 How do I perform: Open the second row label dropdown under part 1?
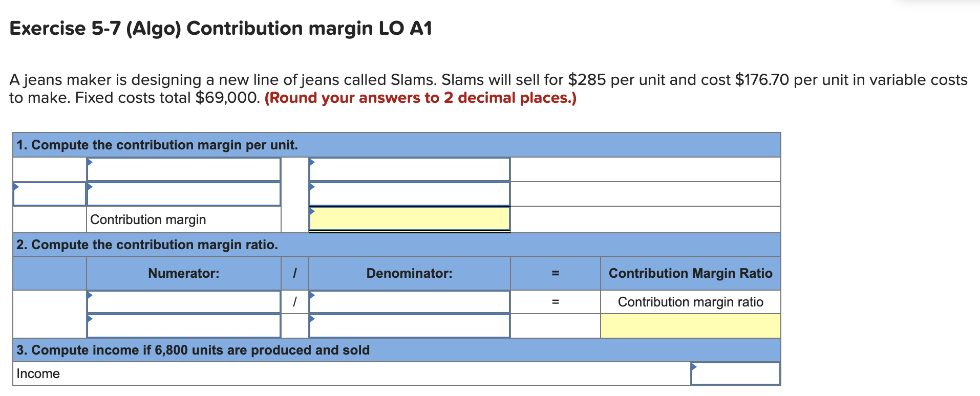(183, 194)
